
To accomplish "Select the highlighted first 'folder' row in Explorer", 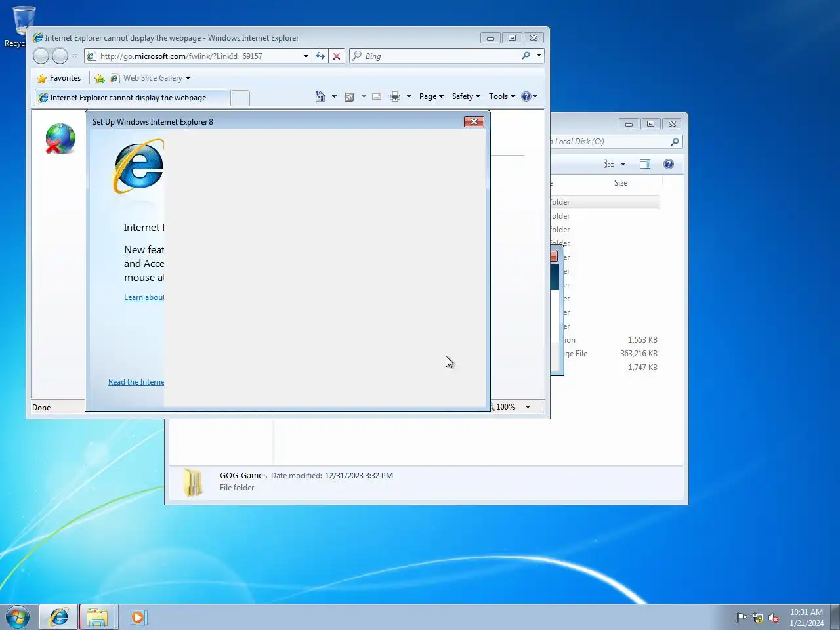I will tap(604, 202).
